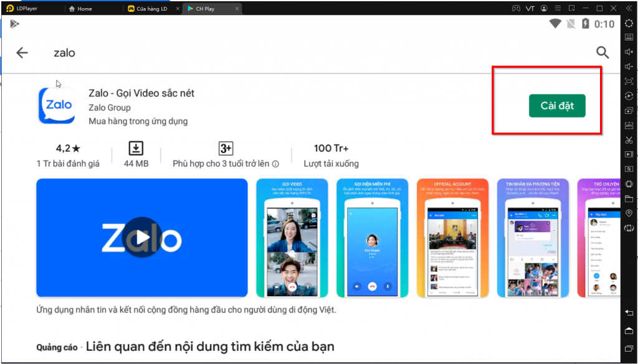Open the Zalo - Gọi Video sắc nét title
This screenshot has width=638, height=364.
141,93
